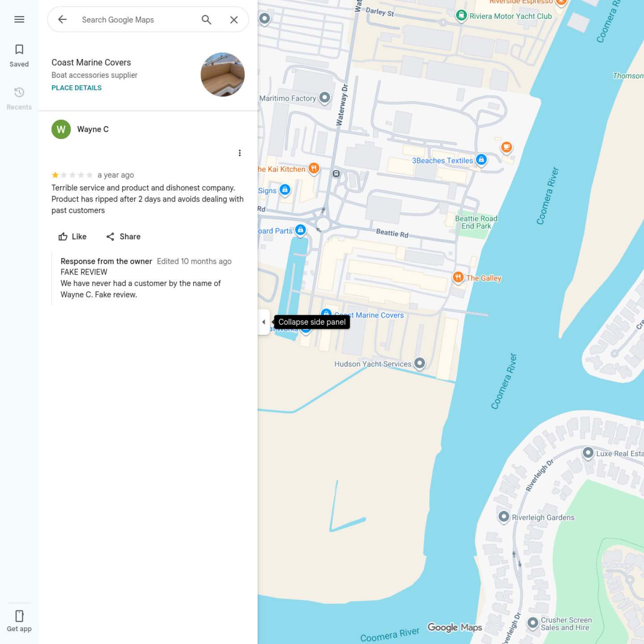
Task: Click the 'a year ago' review date
Action: coord(115,175)
